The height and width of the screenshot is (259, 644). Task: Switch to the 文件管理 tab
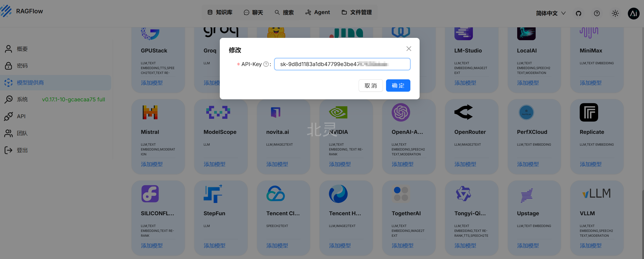coord(357,12)
